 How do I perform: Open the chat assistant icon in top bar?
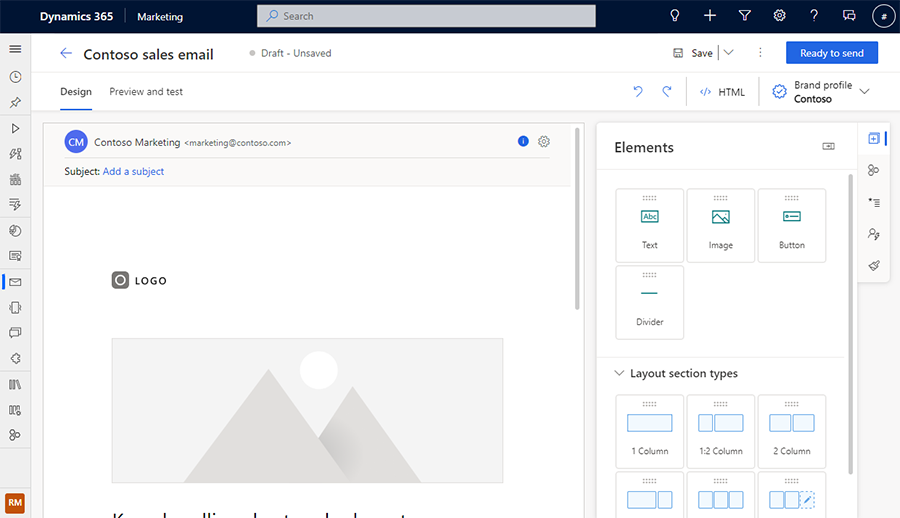[849, 16]
